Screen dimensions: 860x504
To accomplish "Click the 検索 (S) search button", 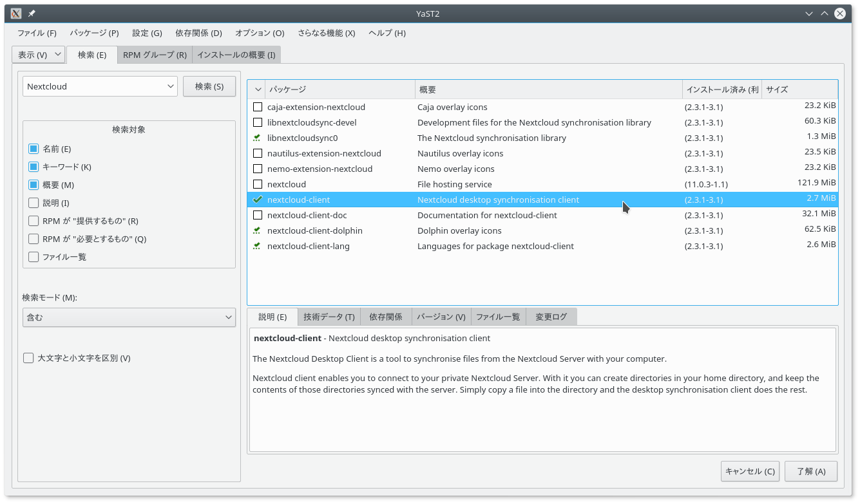I will (209, 86).
